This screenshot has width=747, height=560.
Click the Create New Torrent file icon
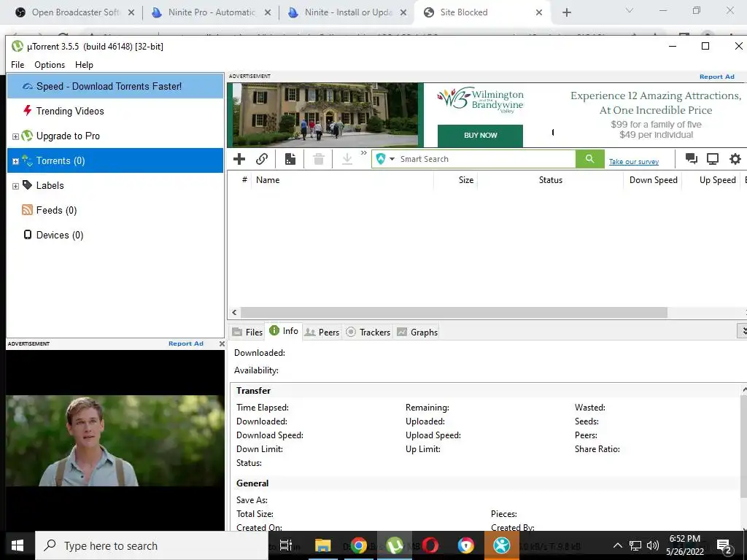coord(290,158)
